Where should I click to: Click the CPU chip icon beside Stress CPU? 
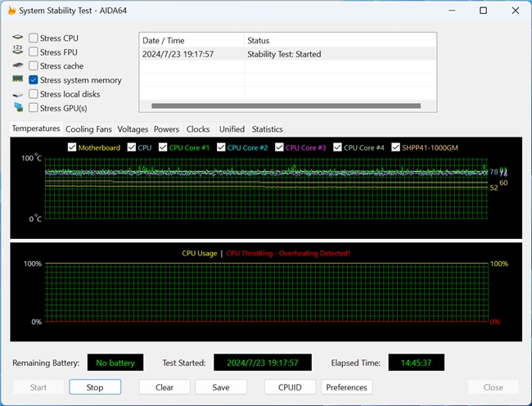click(x=18, y=37)
